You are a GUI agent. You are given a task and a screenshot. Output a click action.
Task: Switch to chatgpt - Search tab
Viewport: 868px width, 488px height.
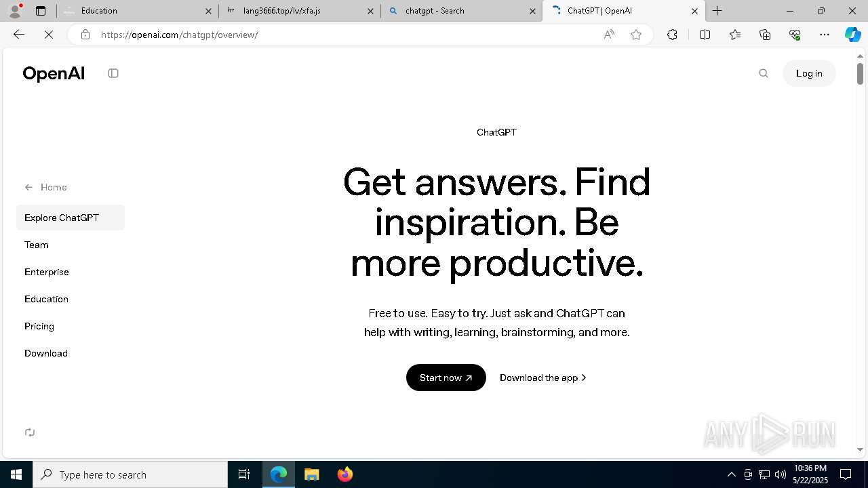[461, 11]
